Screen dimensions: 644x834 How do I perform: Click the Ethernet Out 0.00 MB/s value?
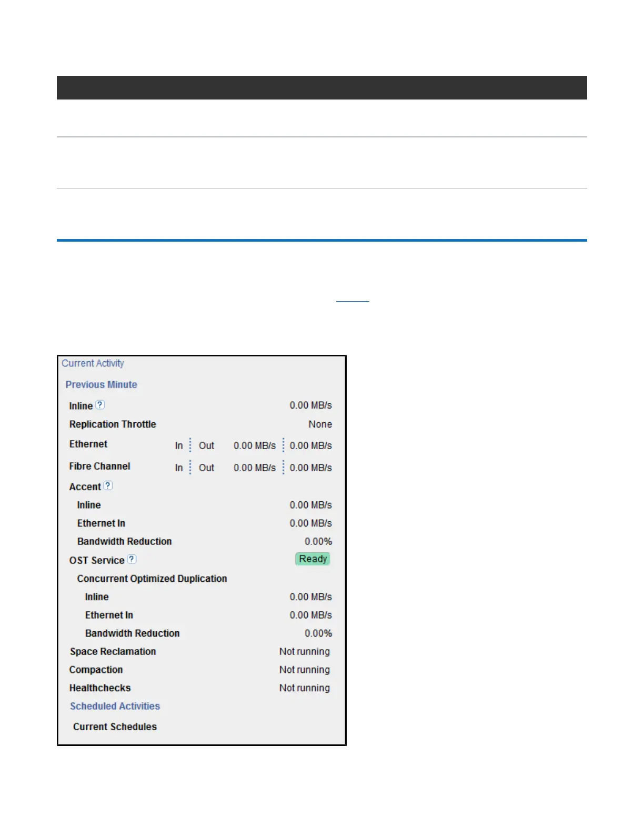click(310, 445)
